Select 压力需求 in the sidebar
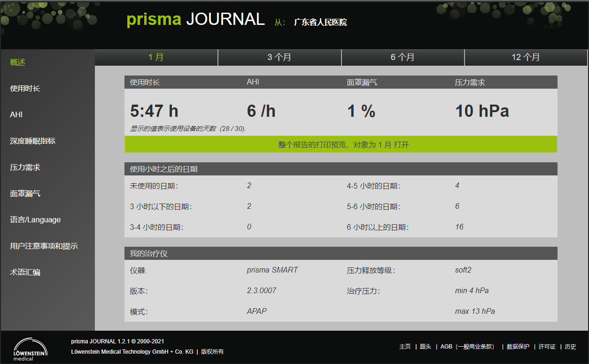 click(x=25, y=167)
